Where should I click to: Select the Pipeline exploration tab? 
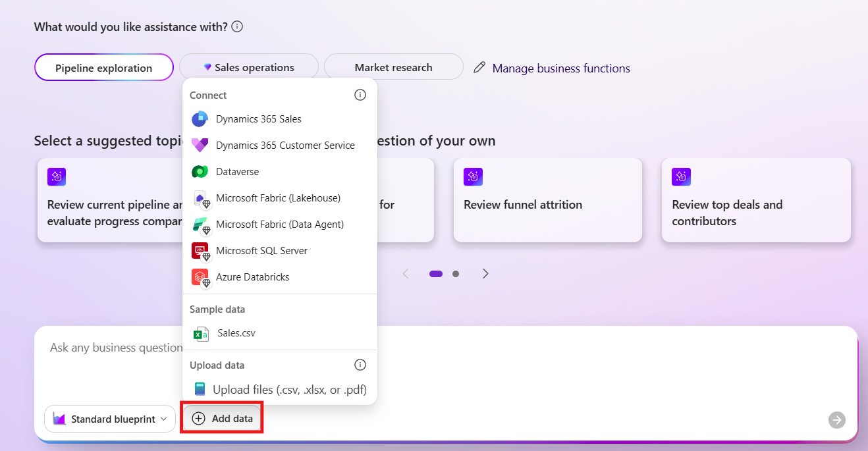[104, 68]
